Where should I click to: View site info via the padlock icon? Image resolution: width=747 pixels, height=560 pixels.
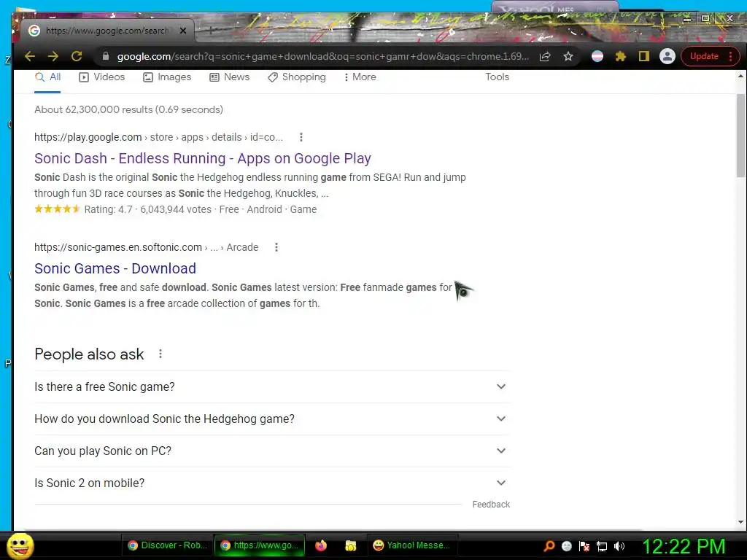106,56
